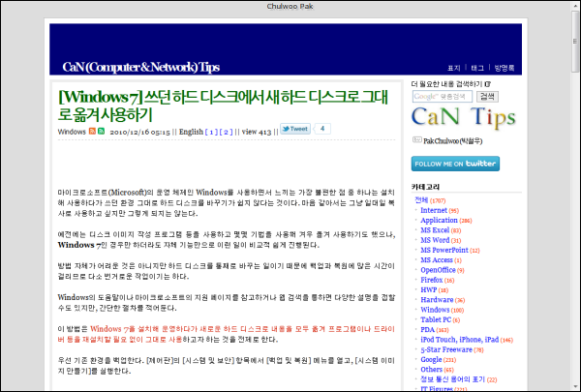
Task: Select the iPod Touch, iPhone, iPad category
Action: pos(459,340)
